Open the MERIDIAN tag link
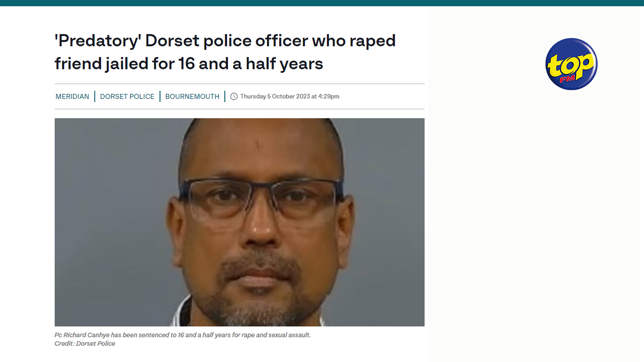Screen dimensions: 644x362 (x=72, y=97)
